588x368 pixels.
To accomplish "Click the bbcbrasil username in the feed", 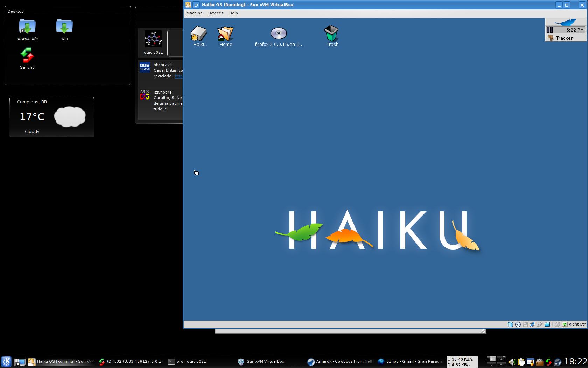I will pyautogui.click(x=163, y=65).
